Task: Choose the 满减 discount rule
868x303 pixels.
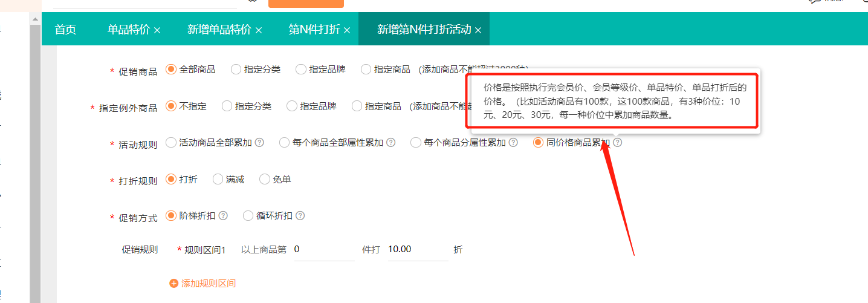Action: point(218,179)
